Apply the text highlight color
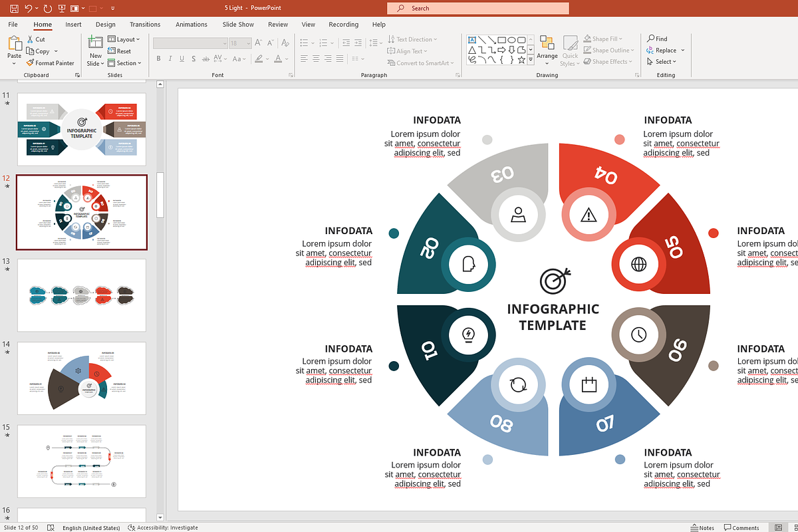Image resolution: width=798 pixels, height=532 pixels. (259, 59)
